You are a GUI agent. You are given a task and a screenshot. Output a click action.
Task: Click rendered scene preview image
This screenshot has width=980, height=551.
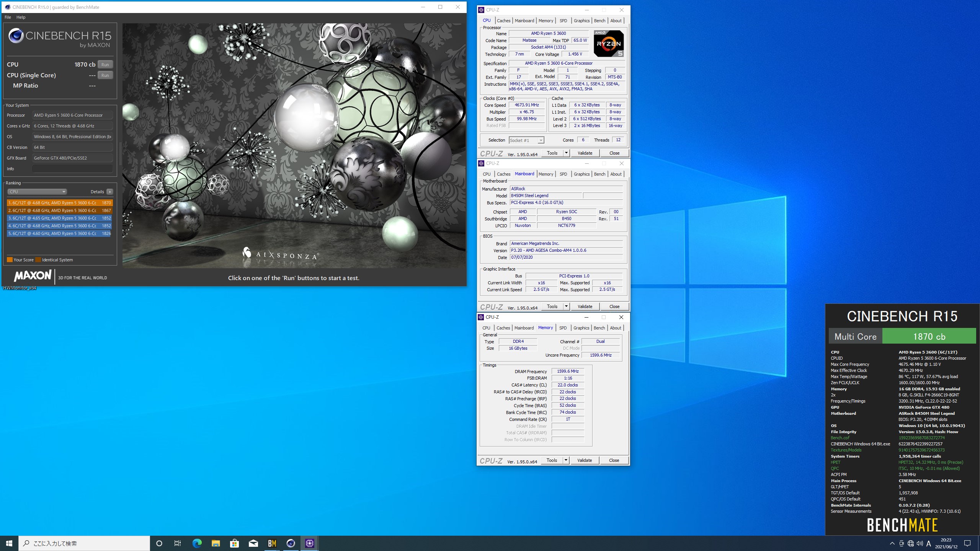pos(294,145)
